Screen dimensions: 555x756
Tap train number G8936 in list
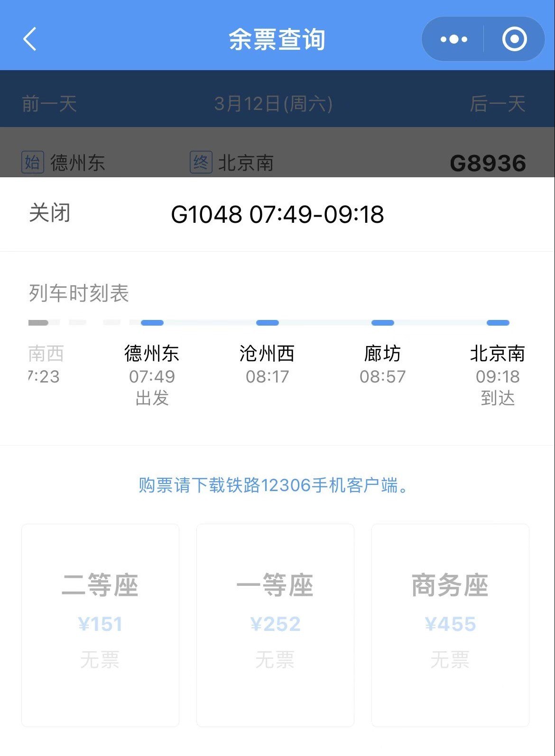pyautogui.click(x=487, y=164)
